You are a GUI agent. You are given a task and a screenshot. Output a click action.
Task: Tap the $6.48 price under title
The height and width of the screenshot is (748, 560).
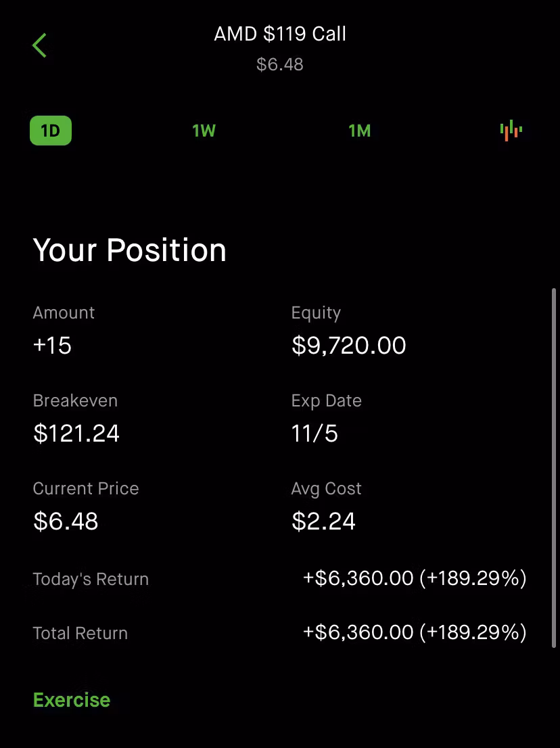[x=280, y=65]
